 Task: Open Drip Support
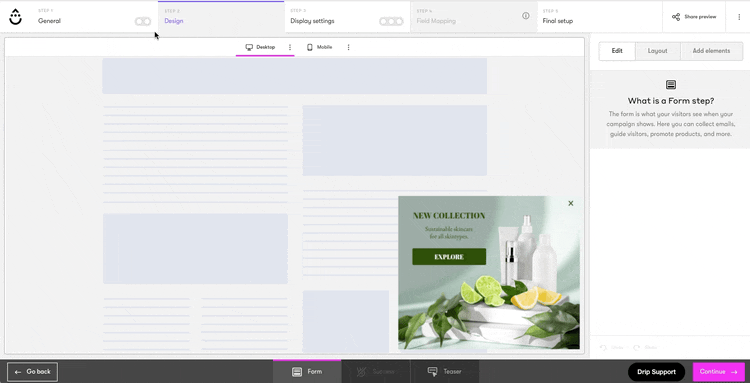click(656, 372)
